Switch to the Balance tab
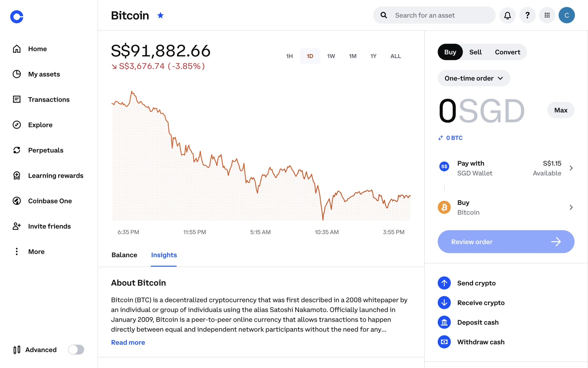588x368 pixels. tap(124, 255)
